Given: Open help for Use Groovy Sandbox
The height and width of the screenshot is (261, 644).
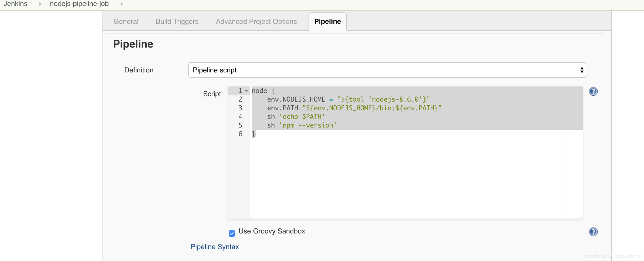Looking at the screenshot, I should tap(593, 232).
